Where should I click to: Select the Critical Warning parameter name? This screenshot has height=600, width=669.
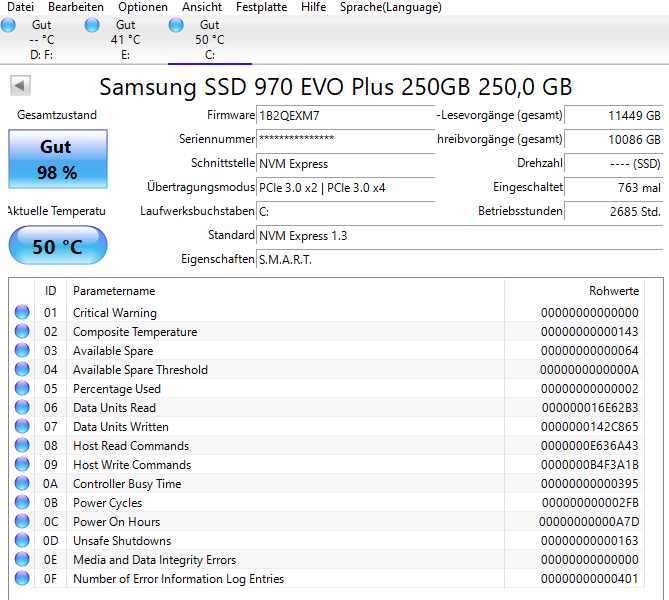click(x=115, y=313)
